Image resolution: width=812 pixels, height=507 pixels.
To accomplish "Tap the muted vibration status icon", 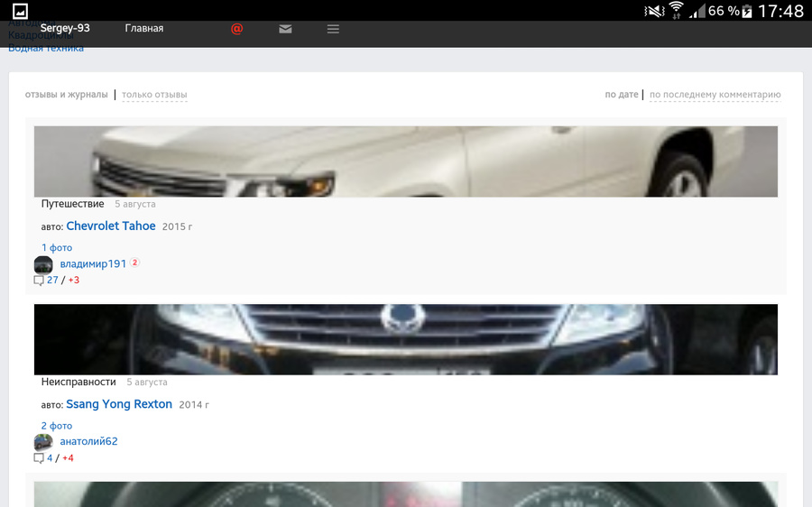I will pyautogui.click(x=654, y=11).
